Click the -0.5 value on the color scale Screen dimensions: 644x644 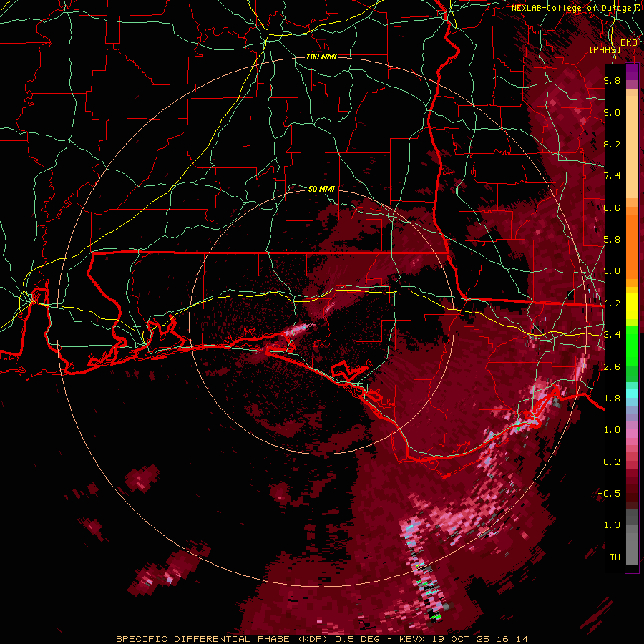609,494
